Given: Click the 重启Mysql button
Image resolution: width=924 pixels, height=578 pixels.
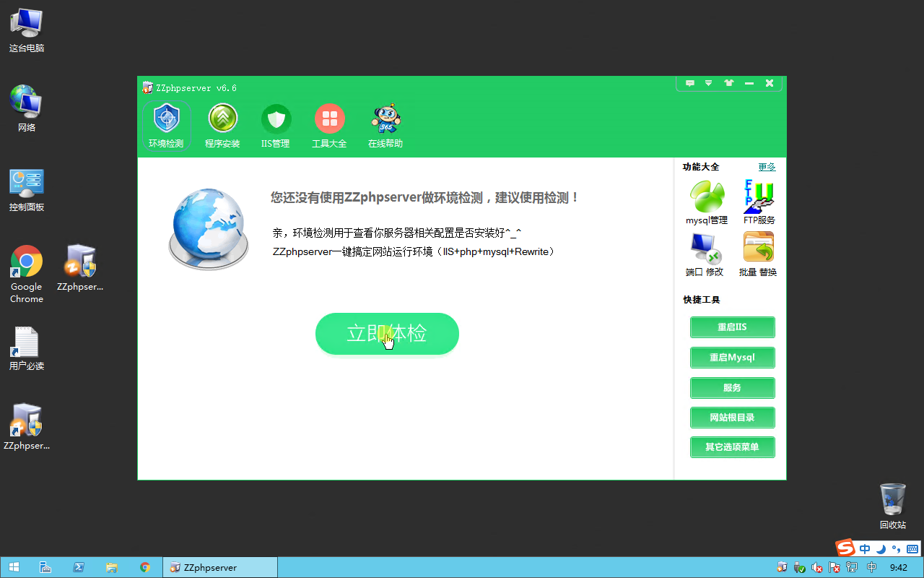Looking at the screenshot, I should coord(732,358).
